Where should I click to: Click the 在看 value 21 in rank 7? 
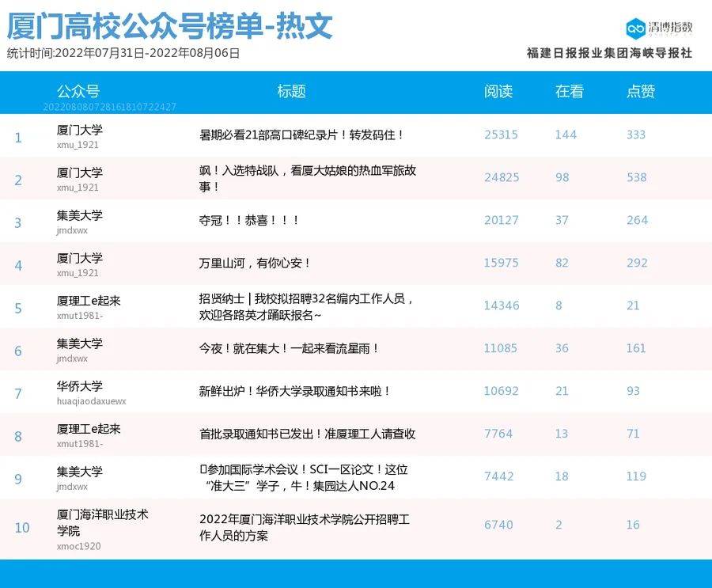[x=562, y=391]
